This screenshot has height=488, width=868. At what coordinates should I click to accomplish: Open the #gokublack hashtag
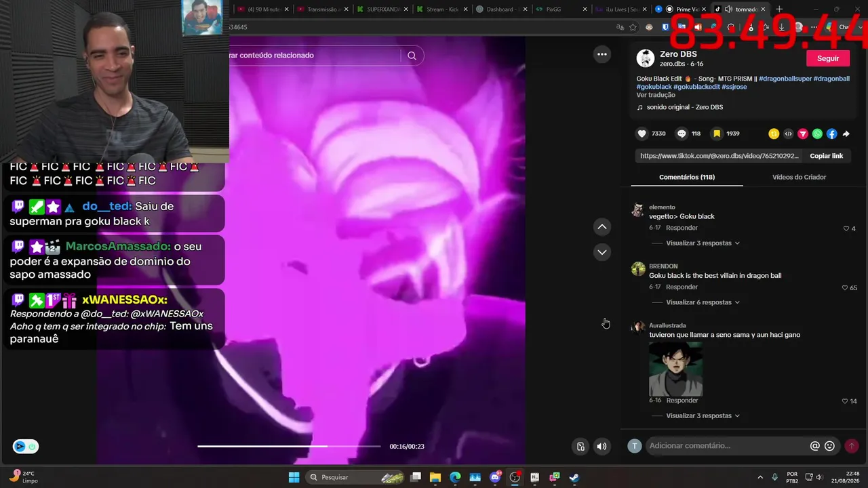pyautogui.click(x=654, y=87)
